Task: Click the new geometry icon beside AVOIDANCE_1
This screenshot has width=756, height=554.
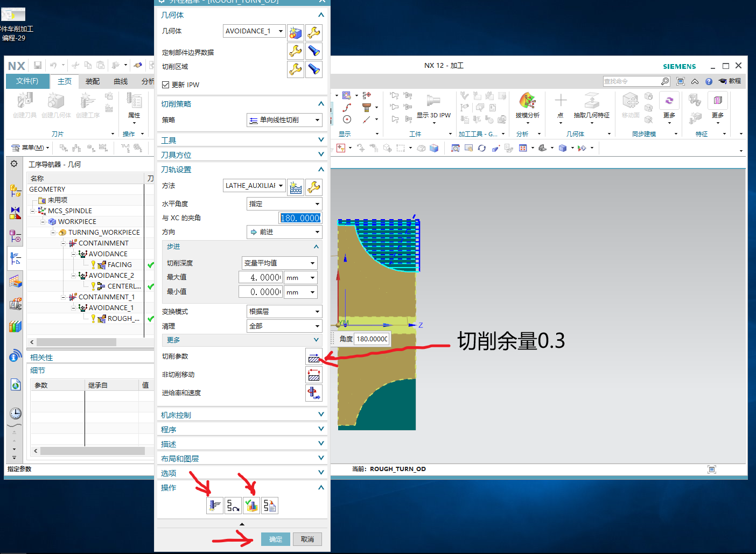Action: point(296,33)
